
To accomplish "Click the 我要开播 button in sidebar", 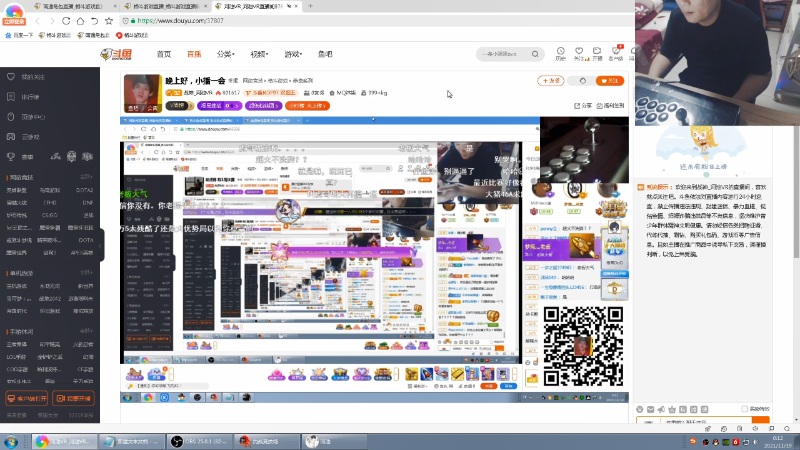I will 73,398.
